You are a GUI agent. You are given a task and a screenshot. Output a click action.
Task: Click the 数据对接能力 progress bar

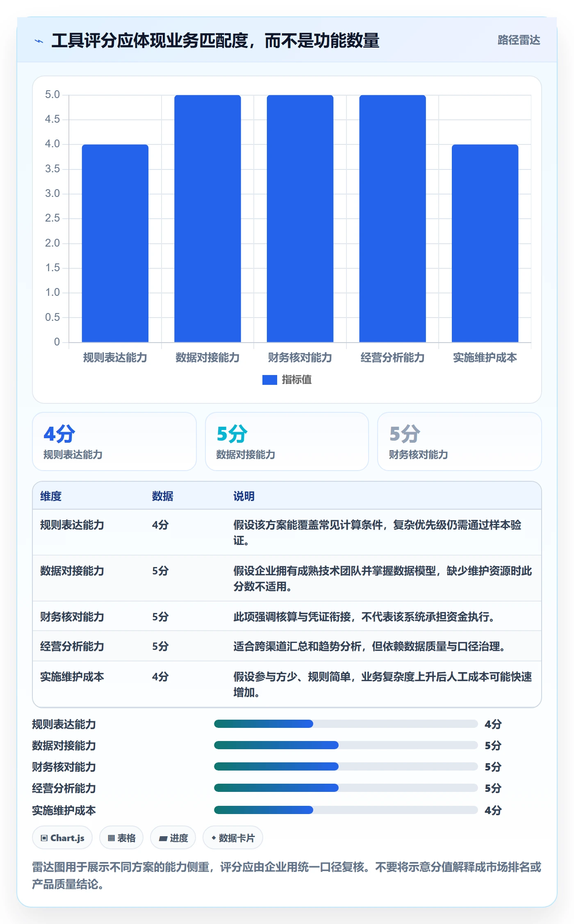[346, 745]
